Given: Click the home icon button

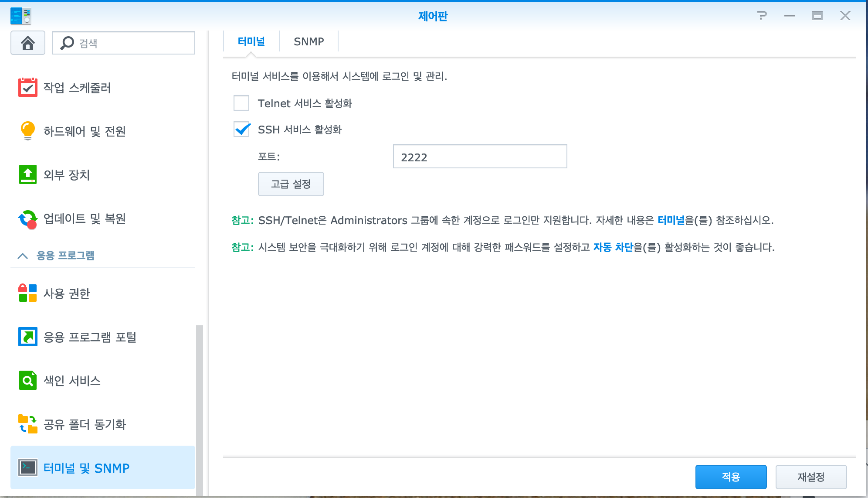Looking at the screenshot, I should (x=28, y=43).
